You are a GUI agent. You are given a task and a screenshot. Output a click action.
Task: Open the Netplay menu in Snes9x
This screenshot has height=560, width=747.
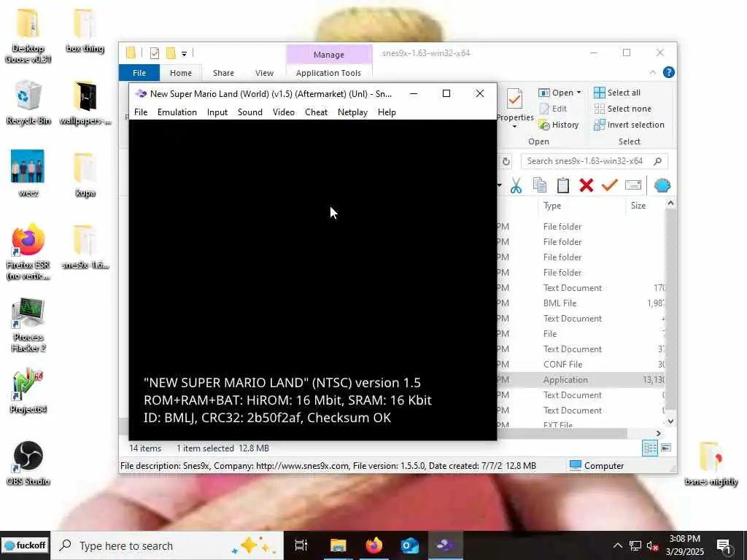(x=352, y=112)
